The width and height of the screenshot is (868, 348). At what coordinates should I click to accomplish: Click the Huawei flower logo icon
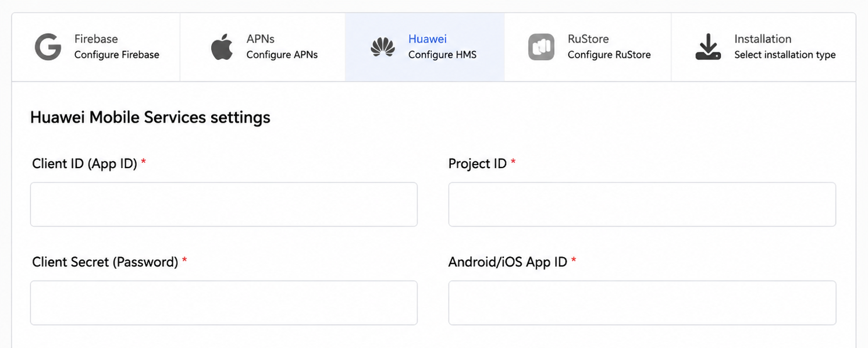click(383, 47)
